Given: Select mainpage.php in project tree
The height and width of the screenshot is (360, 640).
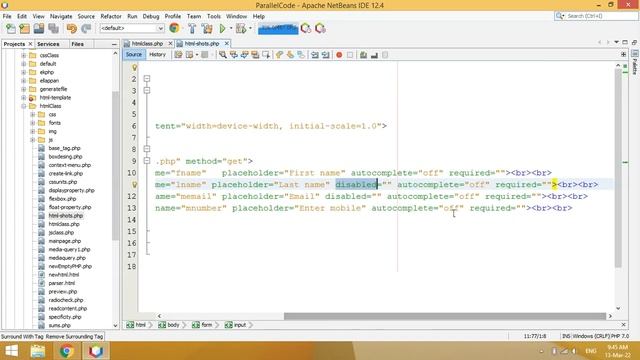Looking at the screenshot, I should coord(64,241).
